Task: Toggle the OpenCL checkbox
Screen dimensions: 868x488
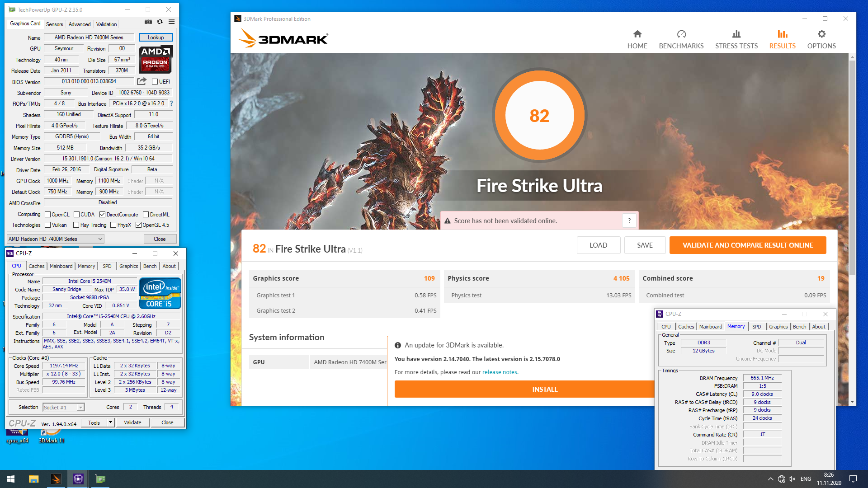Action: coord(47,215)
